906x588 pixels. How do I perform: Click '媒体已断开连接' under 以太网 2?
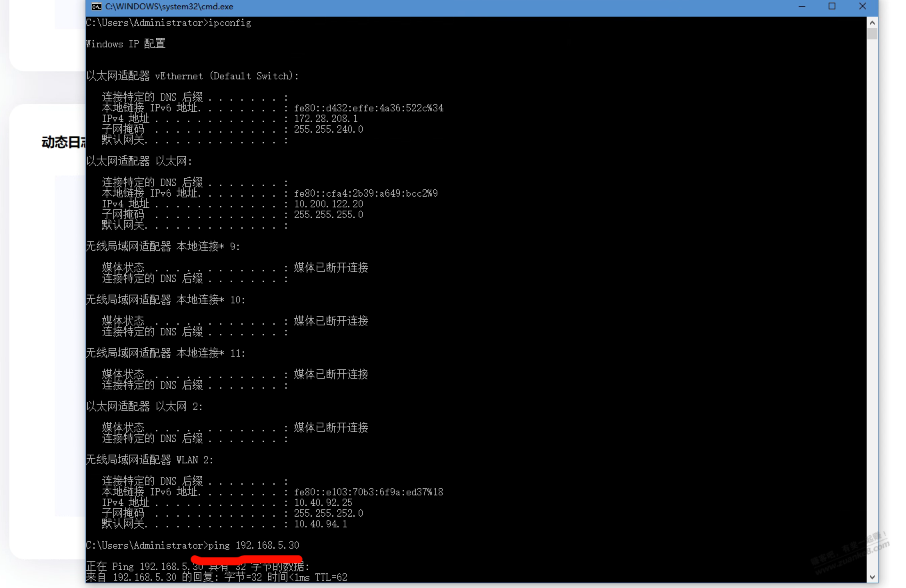(x=331, y=428)
